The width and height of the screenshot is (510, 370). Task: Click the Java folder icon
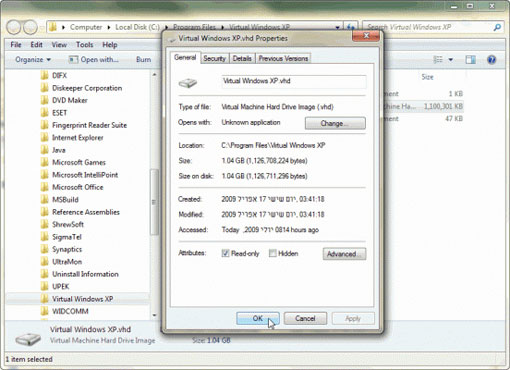point(44,150)
